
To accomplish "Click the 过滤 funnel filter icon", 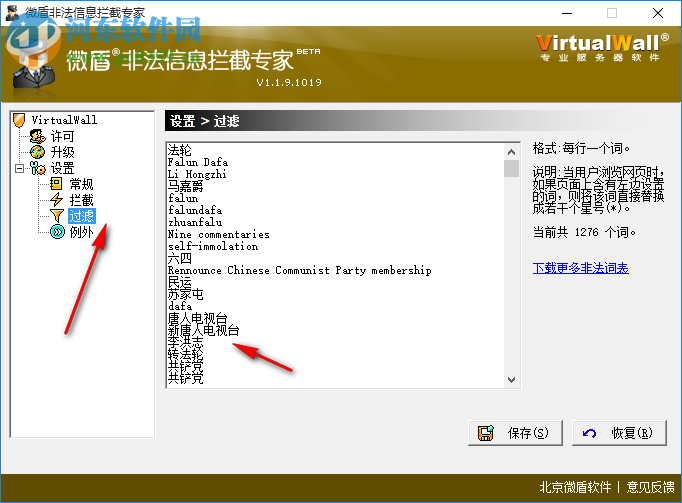I will tap(57, 216).
